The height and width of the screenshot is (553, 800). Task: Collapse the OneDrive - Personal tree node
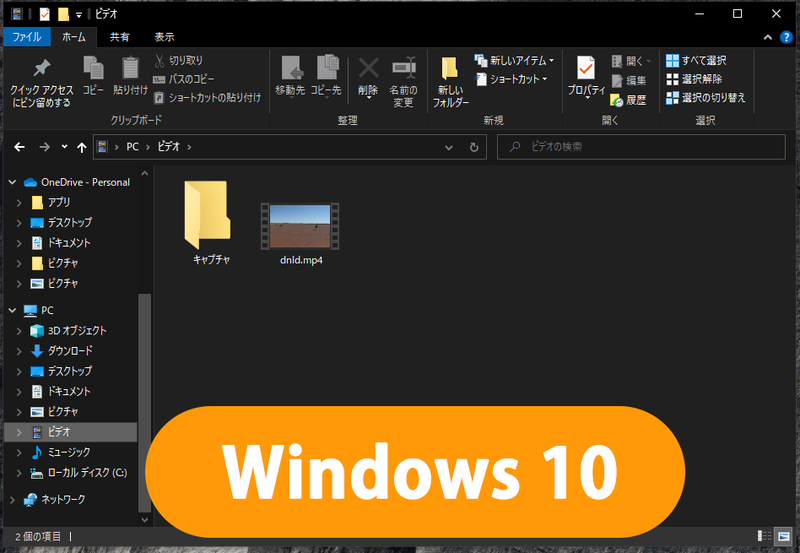click(12, 182)
